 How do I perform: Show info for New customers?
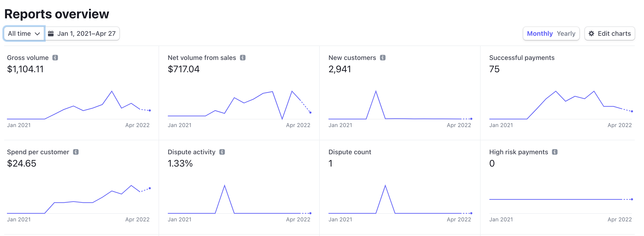(383, 58)
